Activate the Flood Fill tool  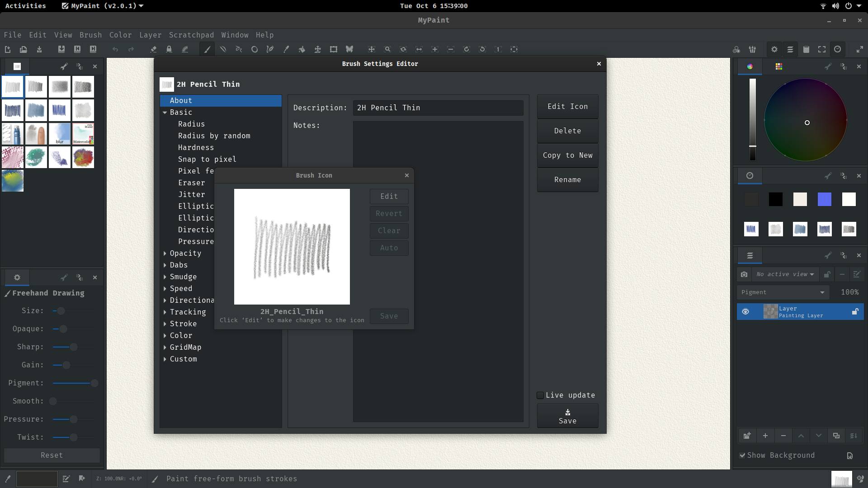[302, 49]
